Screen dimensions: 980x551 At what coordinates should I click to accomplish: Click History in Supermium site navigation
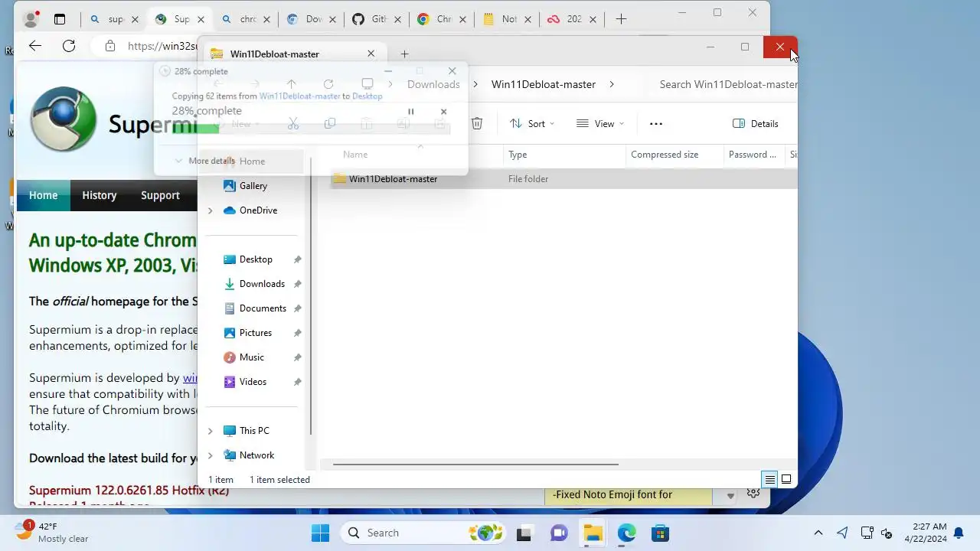tap(100, 195)
